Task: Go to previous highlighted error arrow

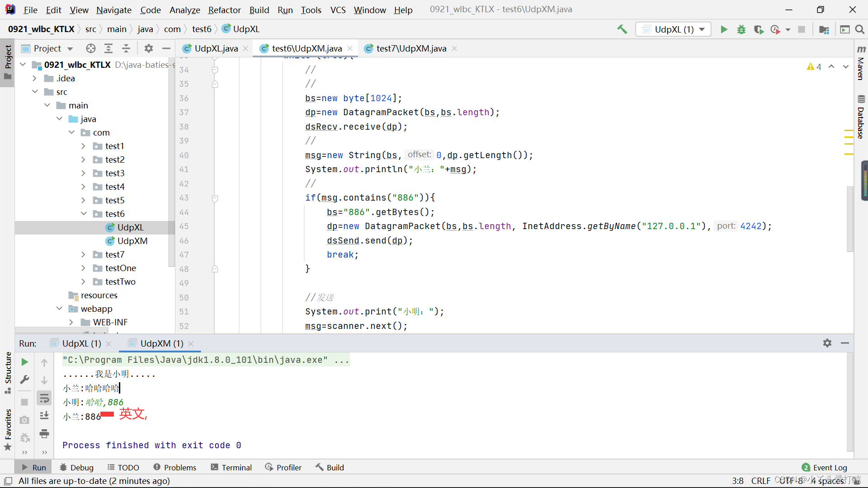Action: [x=831, y=67]
